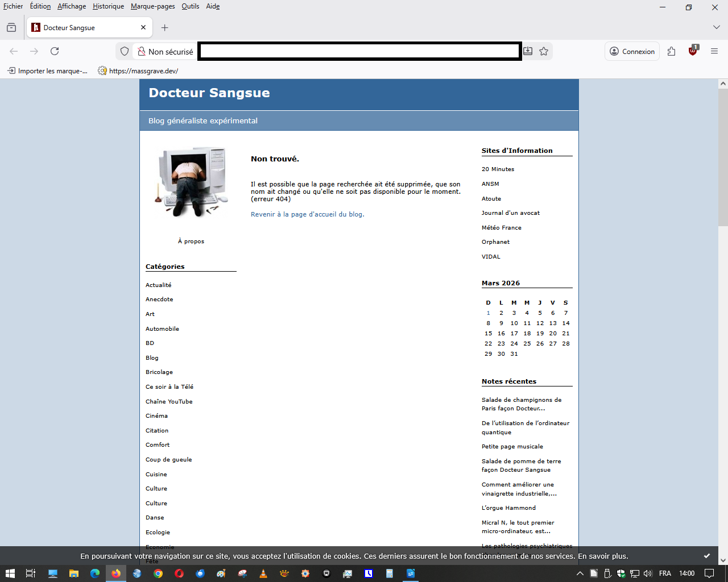The height and width of the screenshot is (582, 728).
Task: Launch Opera from the taskbar
Action: 179,573
